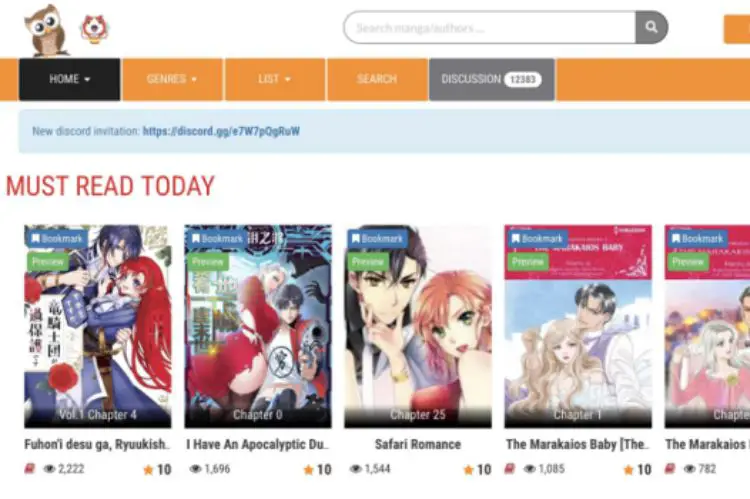750x499 pixels.
Task: Open The Marakaios Baby cover thumbnail
Action: click(x=578, y=326)
